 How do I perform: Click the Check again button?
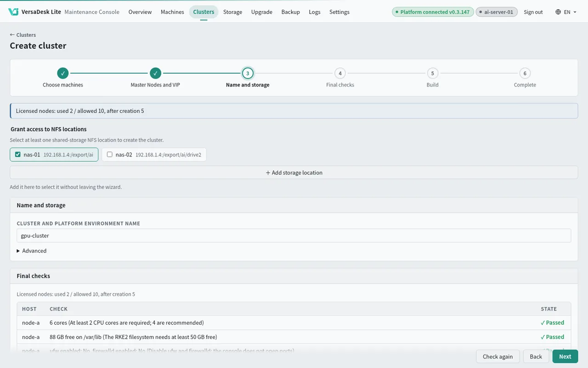498,356
